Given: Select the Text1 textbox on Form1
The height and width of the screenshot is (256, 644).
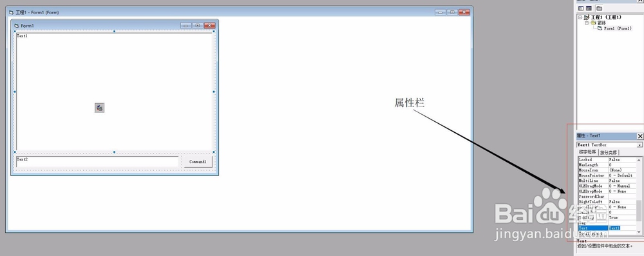Looking at the screenshot, I should pyautogui.click(x=114, y=92).
